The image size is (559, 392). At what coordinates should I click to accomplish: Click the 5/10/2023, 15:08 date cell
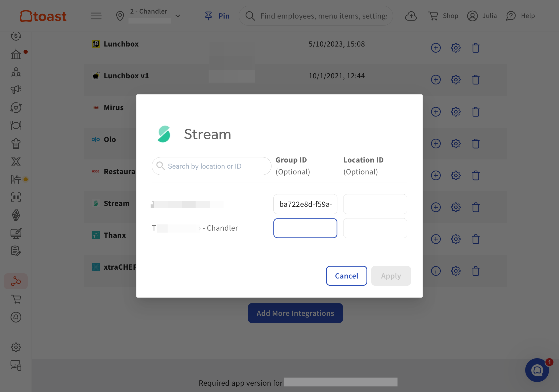tap(337, 44)
